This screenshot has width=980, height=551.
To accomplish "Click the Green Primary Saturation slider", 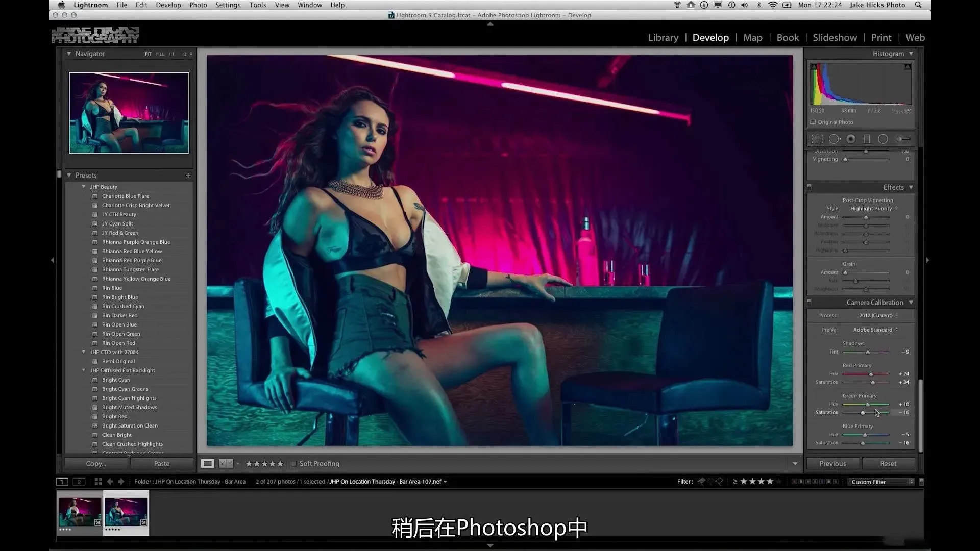I will pyautogui.click(x=863, y=413).
